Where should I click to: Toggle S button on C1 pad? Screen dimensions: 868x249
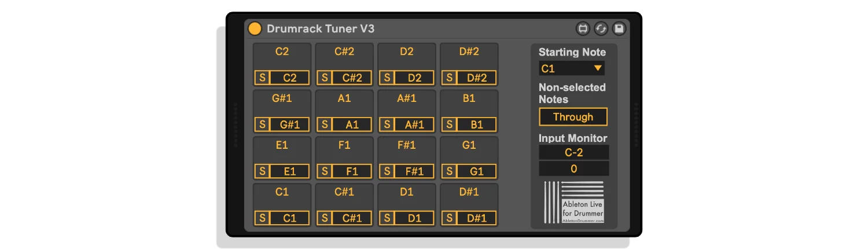tap(262, 218)
